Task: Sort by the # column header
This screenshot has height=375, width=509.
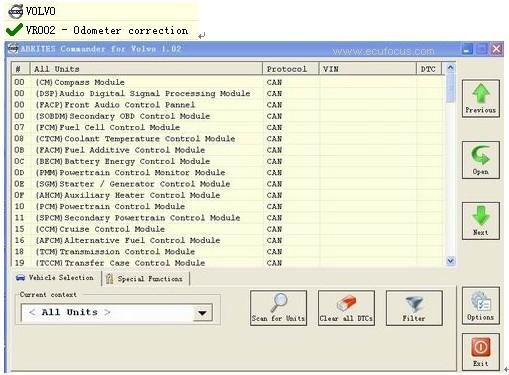Action: click(x=21, y=69)
